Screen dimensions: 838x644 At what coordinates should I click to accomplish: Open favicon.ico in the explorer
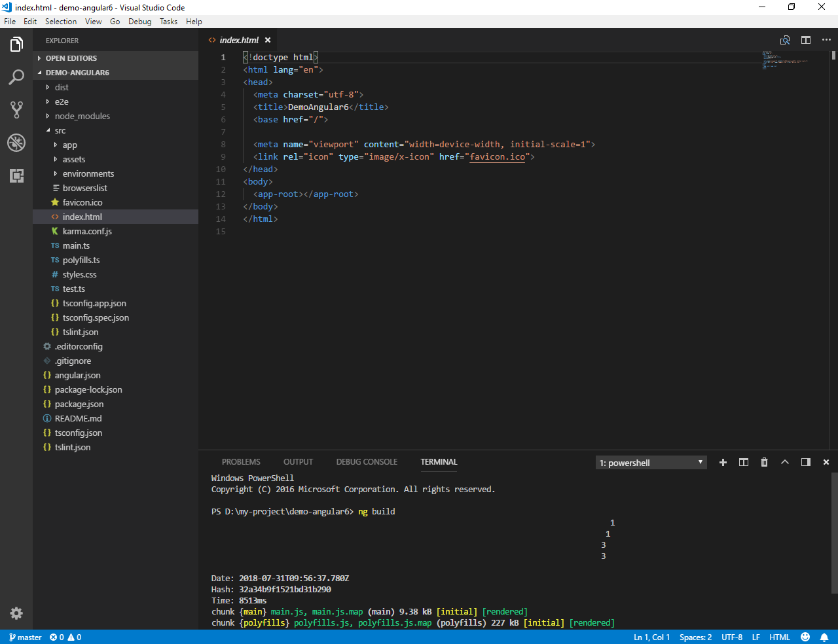pos(115,202)
